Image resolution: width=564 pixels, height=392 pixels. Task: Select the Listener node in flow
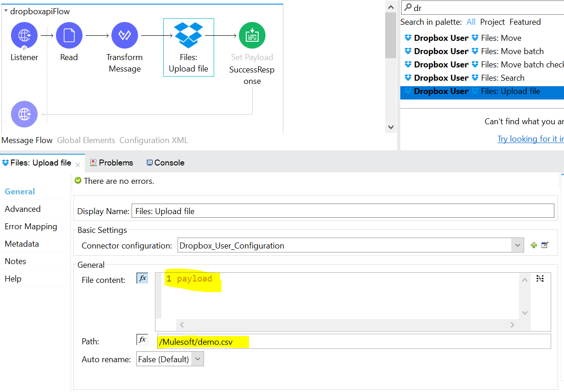click(24, 35)
